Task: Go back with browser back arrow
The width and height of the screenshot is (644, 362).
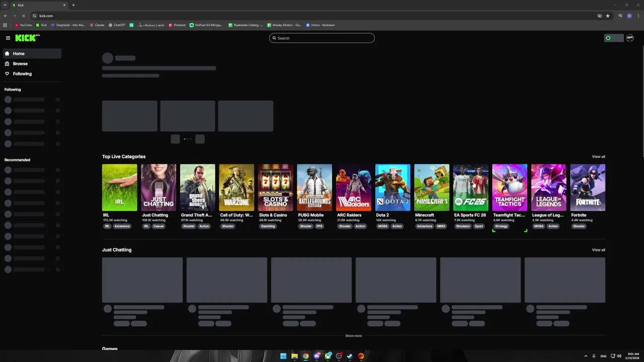Action: coord(5,16)
